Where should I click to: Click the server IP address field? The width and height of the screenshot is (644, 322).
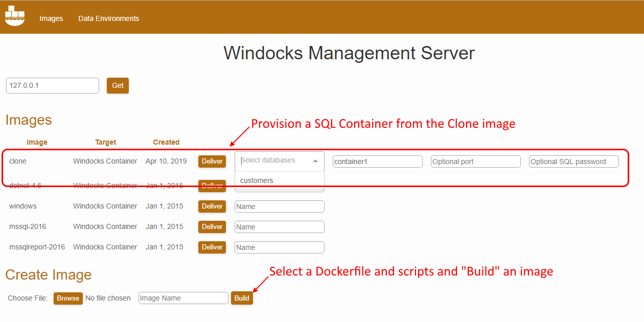pyautogui.click(x=52, y=86)
